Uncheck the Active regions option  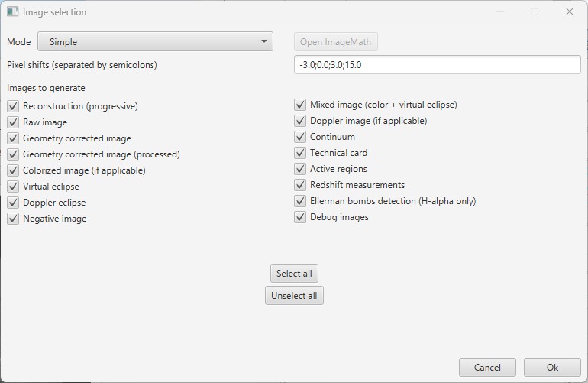tap(300, 169)
